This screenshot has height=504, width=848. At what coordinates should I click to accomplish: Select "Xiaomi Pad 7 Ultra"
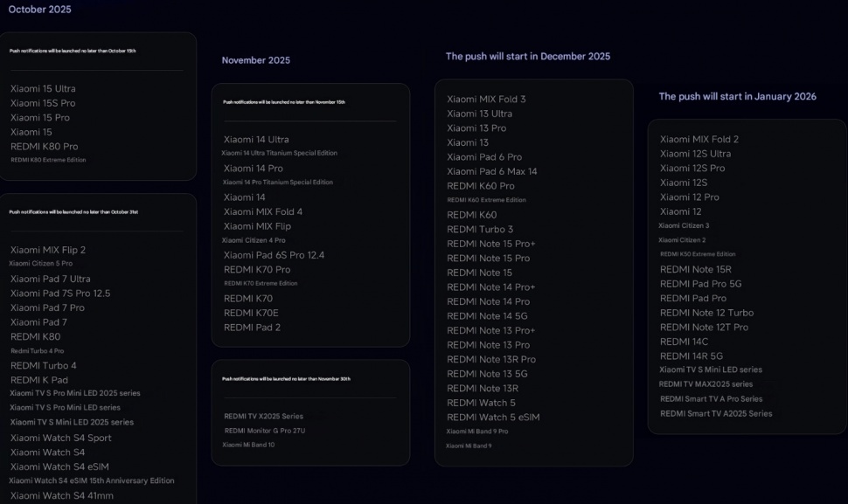coord(51,279)
